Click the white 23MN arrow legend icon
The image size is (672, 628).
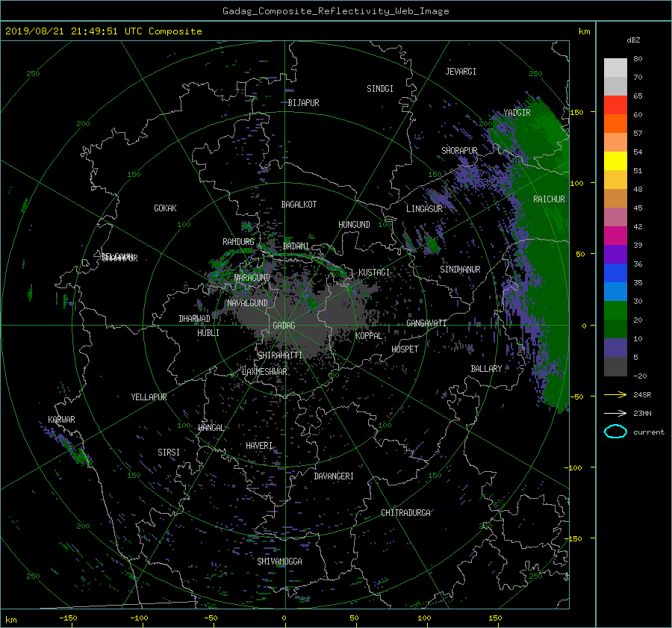coord(615,413)
